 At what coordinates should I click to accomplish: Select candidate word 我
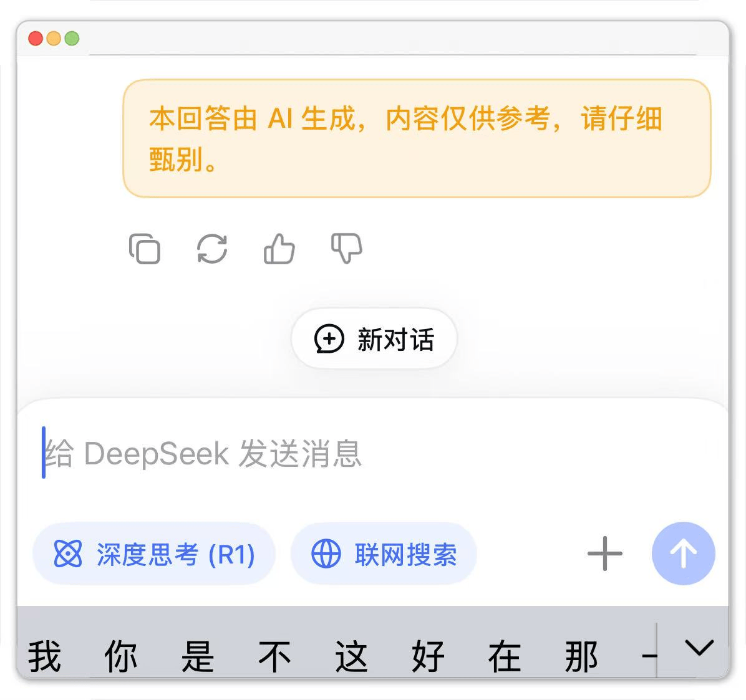[44, 656]
